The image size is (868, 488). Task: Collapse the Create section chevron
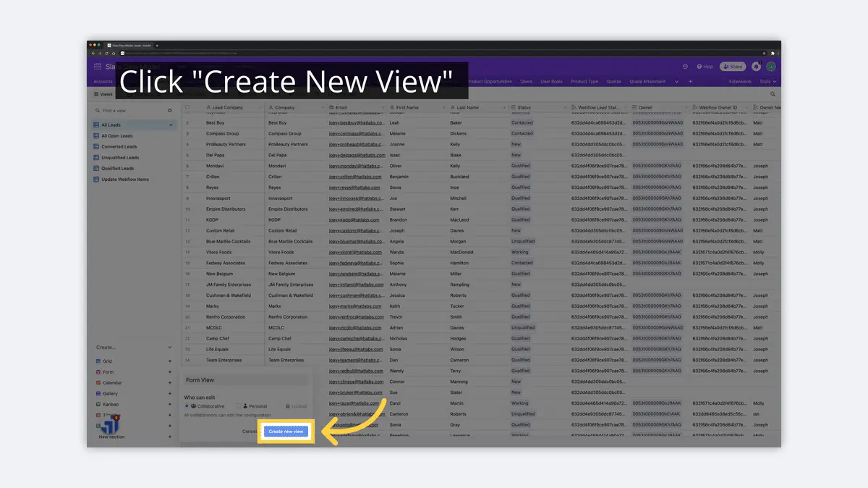[170, 348]
